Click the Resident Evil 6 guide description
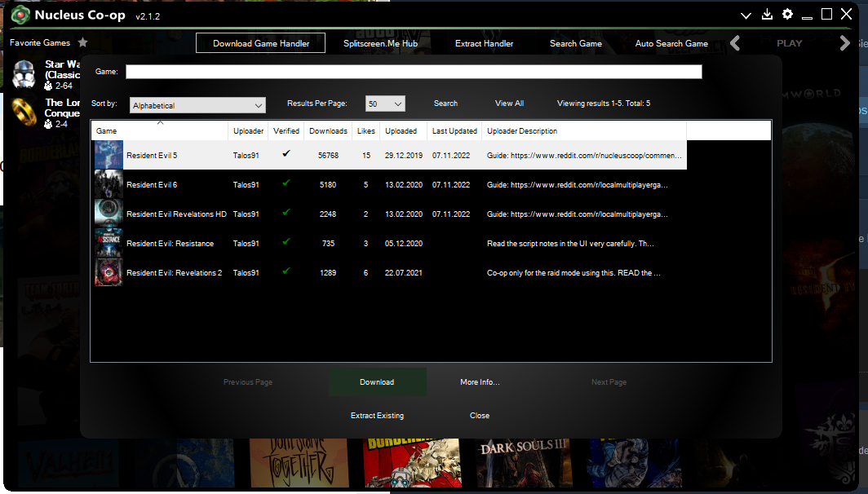The width and height of the screenshot is (868, 494). pos(578,185)
